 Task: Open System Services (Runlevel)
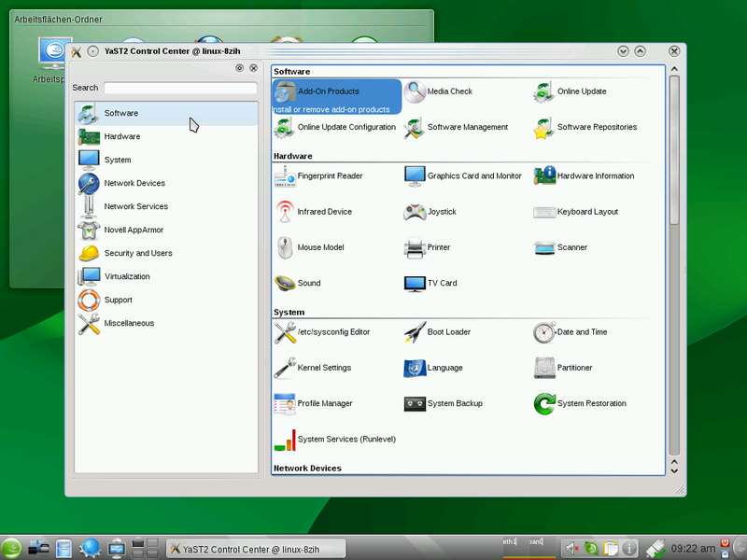click(x=335, y=440)
